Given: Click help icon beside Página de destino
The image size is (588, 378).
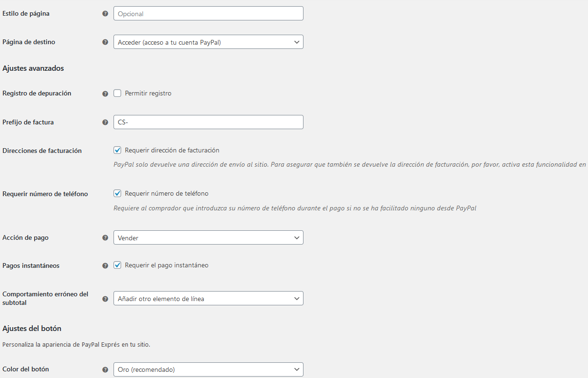Looking at the screenshot, I should point(105,42).
